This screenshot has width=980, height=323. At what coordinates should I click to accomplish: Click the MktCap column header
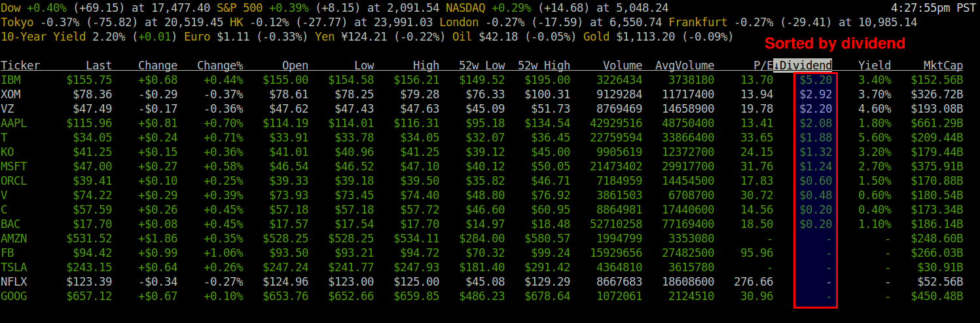[943, 66]
